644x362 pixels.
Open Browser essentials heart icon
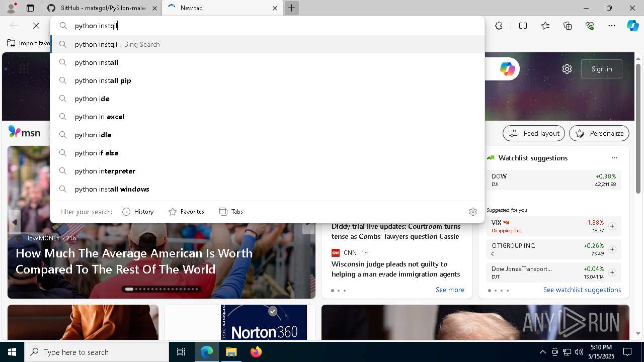590,26
